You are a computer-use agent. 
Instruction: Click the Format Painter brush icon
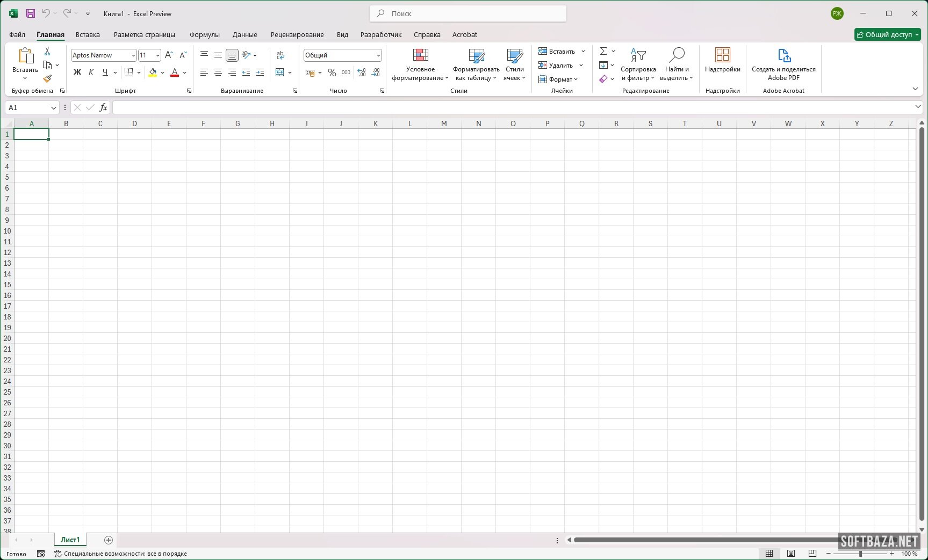(x=47, y=79)
